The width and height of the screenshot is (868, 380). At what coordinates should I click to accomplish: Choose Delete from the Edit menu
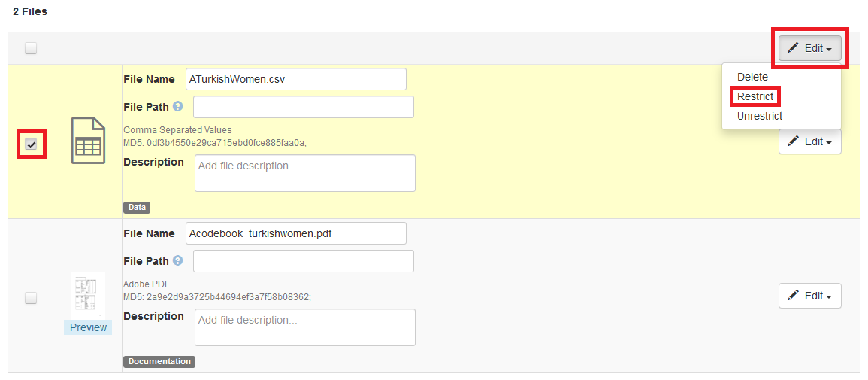tap(752, 77)
